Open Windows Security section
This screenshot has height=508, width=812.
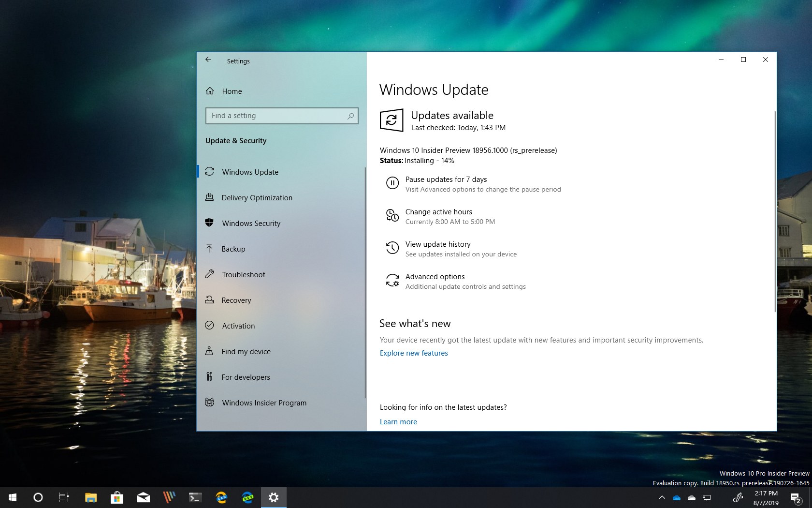click(281, 223)
